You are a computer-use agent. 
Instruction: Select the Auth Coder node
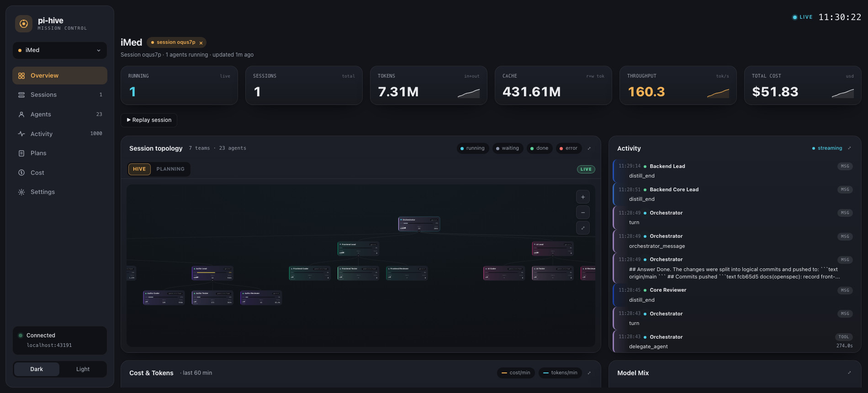click(x=164, y=298)
